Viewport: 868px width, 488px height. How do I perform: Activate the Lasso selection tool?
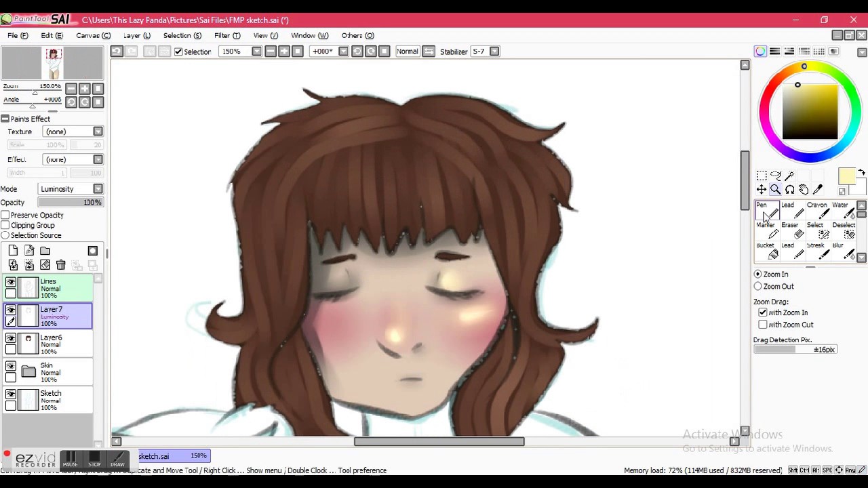point(776,176)
